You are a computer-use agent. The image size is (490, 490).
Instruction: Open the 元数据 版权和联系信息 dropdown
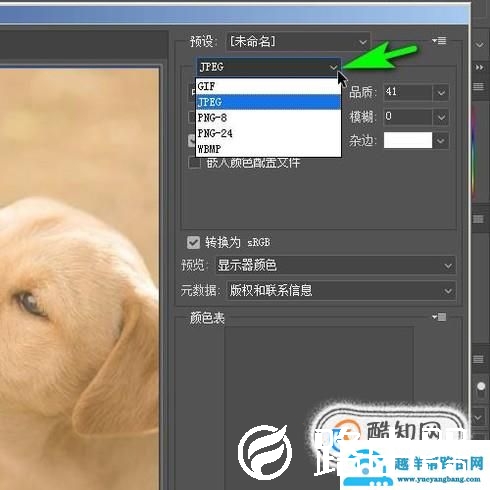click(341, 291)
